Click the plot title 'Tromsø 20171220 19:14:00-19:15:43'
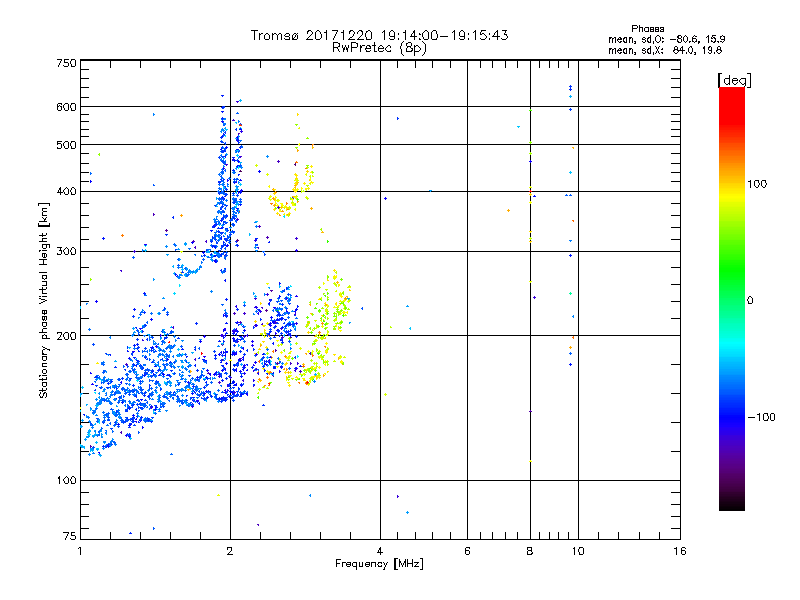Viewport: 800px width, 600px height. 379,35
